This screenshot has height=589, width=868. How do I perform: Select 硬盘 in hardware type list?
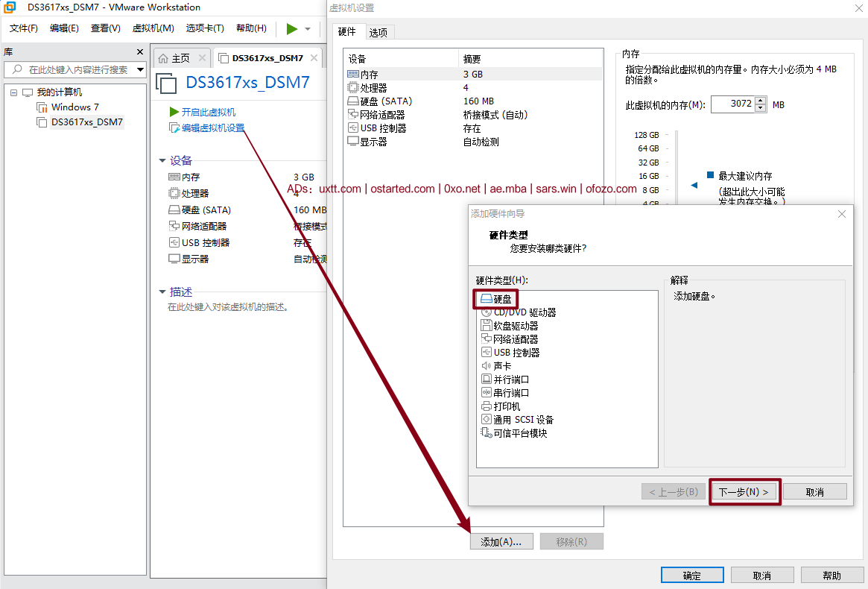click(496, 299)
